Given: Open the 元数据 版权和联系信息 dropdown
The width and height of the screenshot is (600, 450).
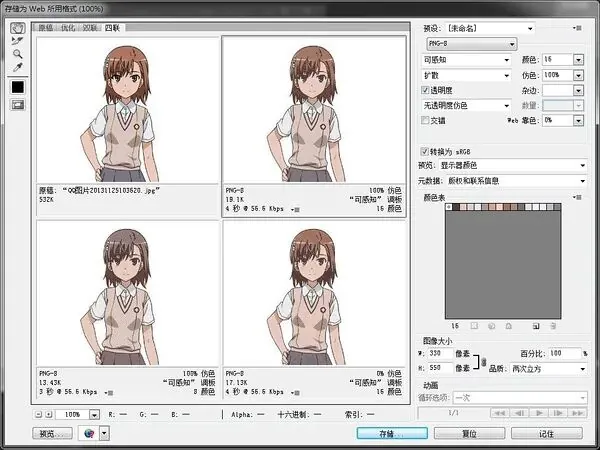Looking at the screenshot, I should (517, 181).
